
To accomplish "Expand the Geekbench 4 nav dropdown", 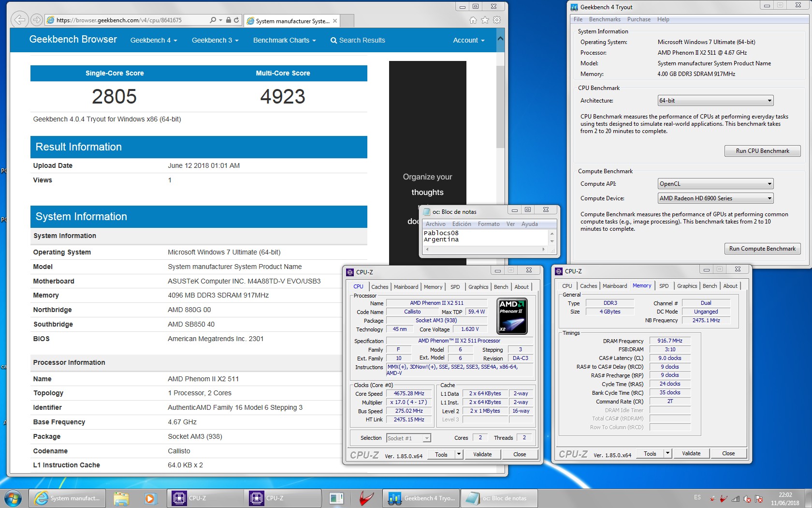I will pyautogui.click(x=154, y=40).
